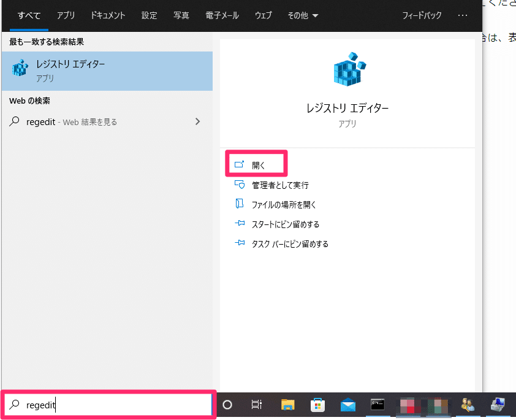Click the admin shield icon
This screenshot has width=516, height=420.
(240, 185)
